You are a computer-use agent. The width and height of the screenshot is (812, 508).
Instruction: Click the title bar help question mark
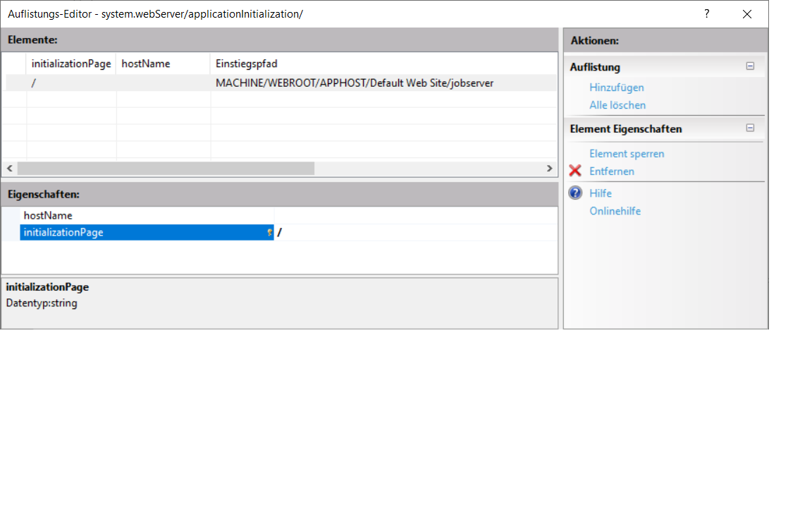[706, 14]
